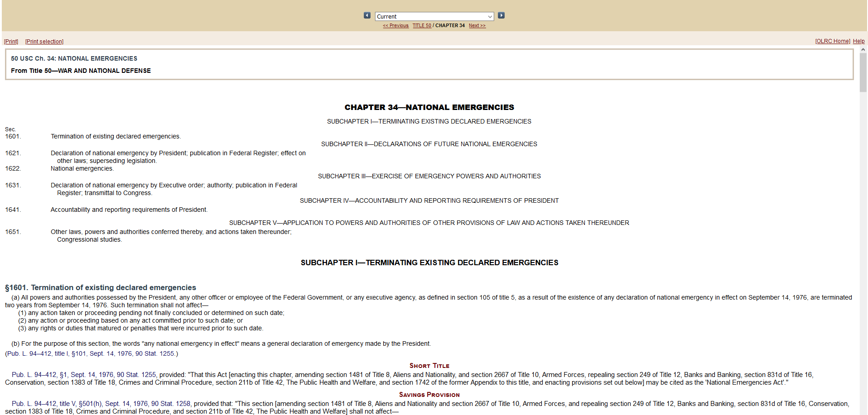868x415 pixels.
Task: Go to the << Previous chapter link
Action: pyautogui.click(x=395, y=26)
